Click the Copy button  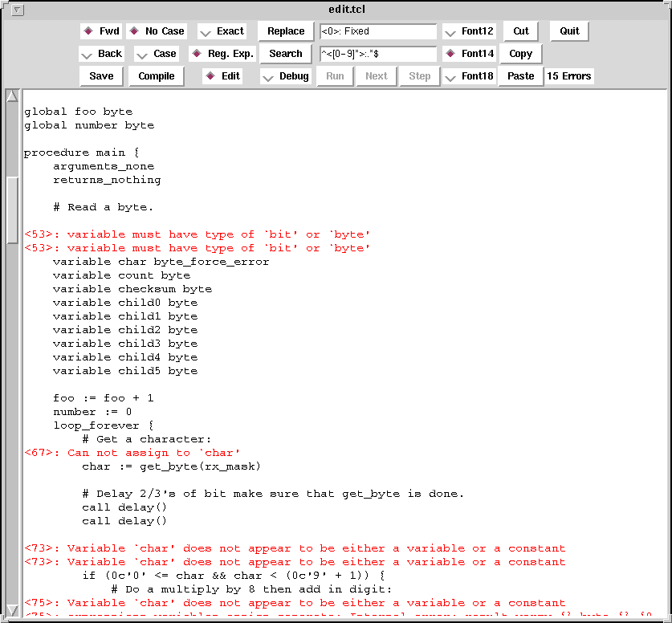(521, 54)
